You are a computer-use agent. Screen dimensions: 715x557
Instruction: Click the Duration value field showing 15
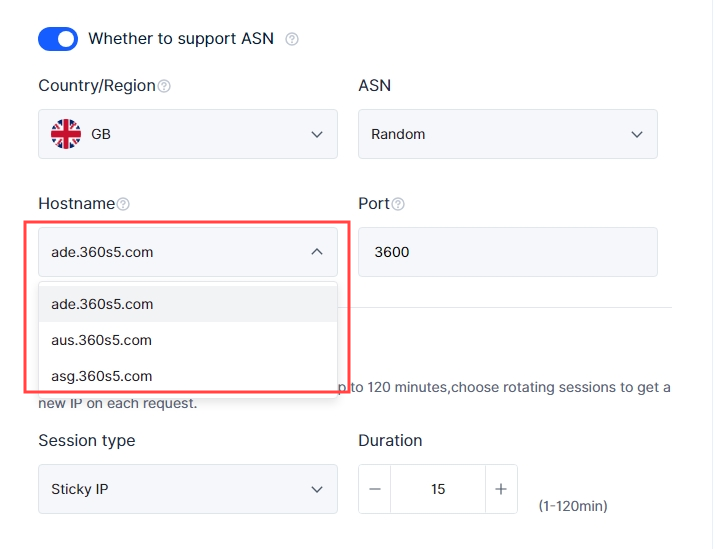pos(438,489)
